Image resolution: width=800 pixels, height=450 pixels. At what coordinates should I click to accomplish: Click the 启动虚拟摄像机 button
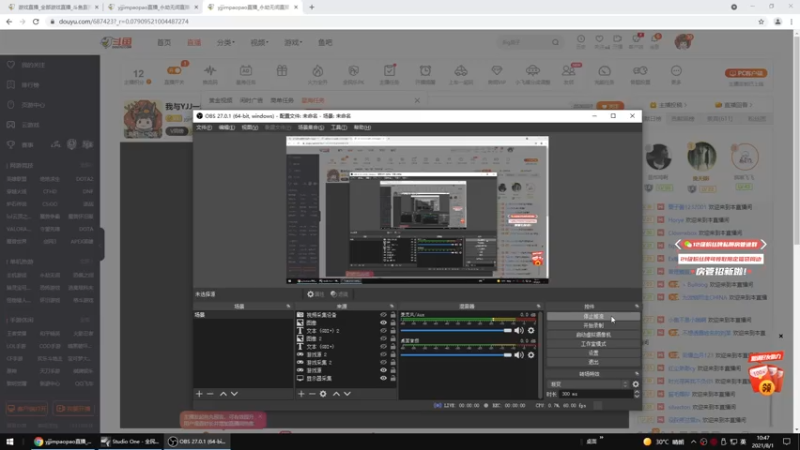click(x=593, y=335)
